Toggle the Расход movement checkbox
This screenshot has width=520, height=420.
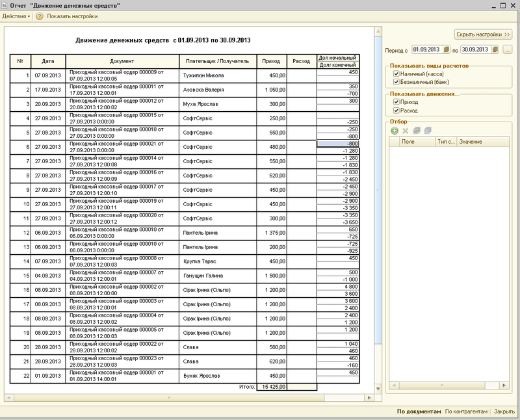point(396,111)
